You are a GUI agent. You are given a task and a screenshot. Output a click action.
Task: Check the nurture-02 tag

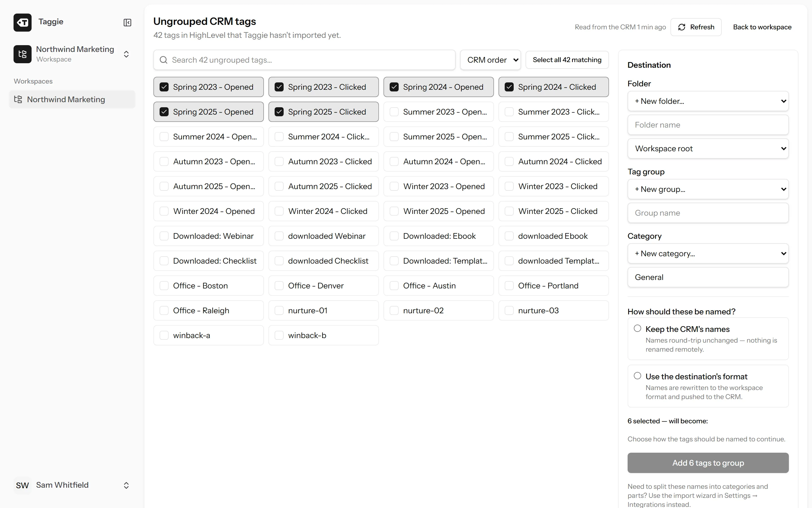pyautogui.click(x=394, y=310)
